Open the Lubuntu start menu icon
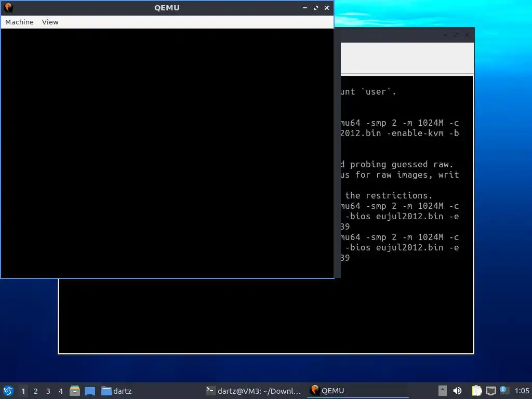 point(8,391)
